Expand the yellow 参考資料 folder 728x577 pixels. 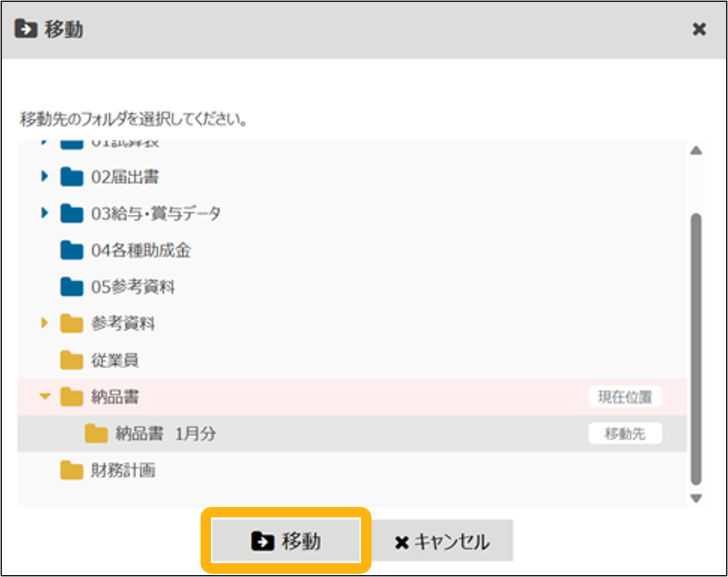[45, 323]
